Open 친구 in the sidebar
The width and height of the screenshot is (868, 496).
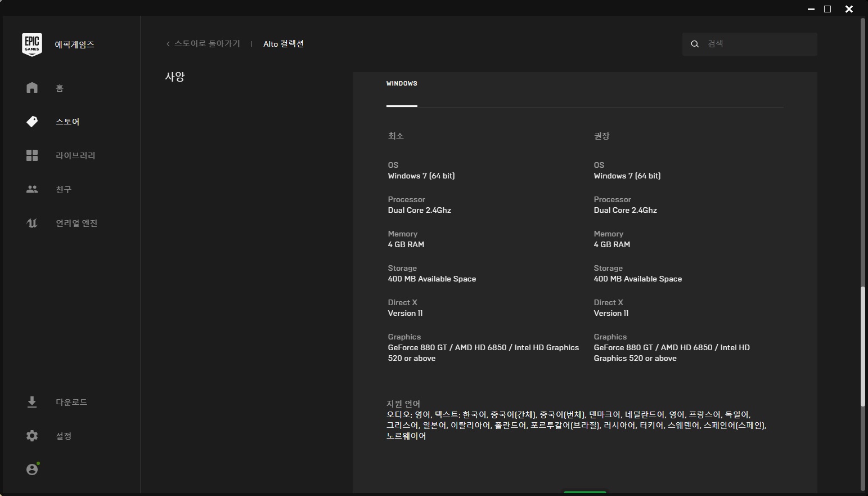(x=64, y=189)
